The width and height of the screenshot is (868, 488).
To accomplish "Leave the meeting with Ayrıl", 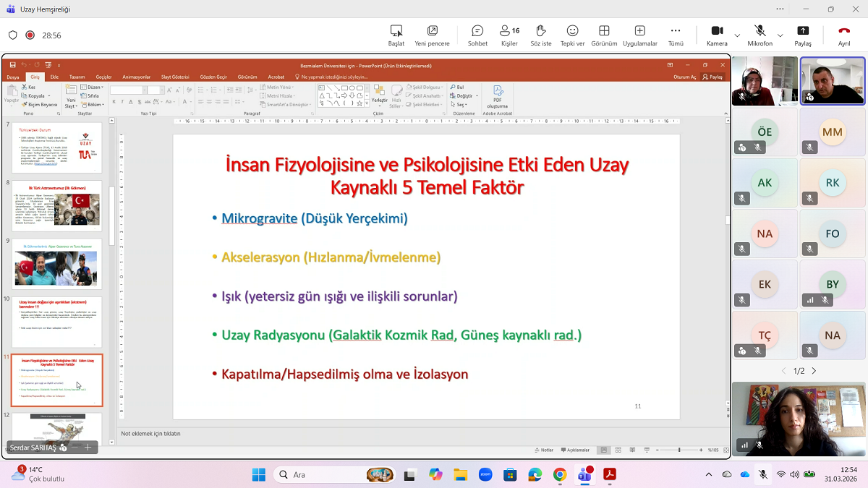I will point(843,35).
